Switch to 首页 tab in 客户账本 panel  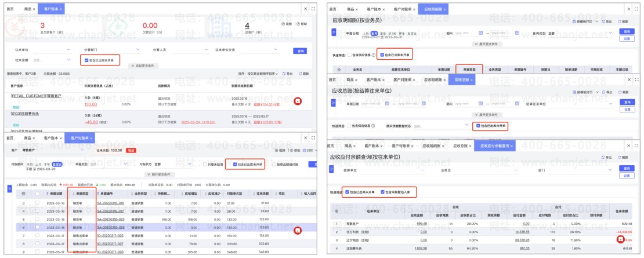point(9,9)
